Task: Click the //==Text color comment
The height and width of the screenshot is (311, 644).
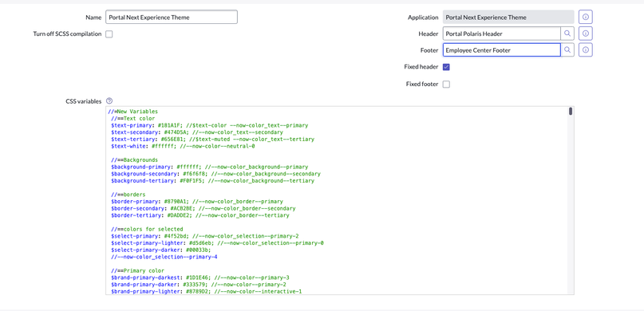Action: click(132, 118)
